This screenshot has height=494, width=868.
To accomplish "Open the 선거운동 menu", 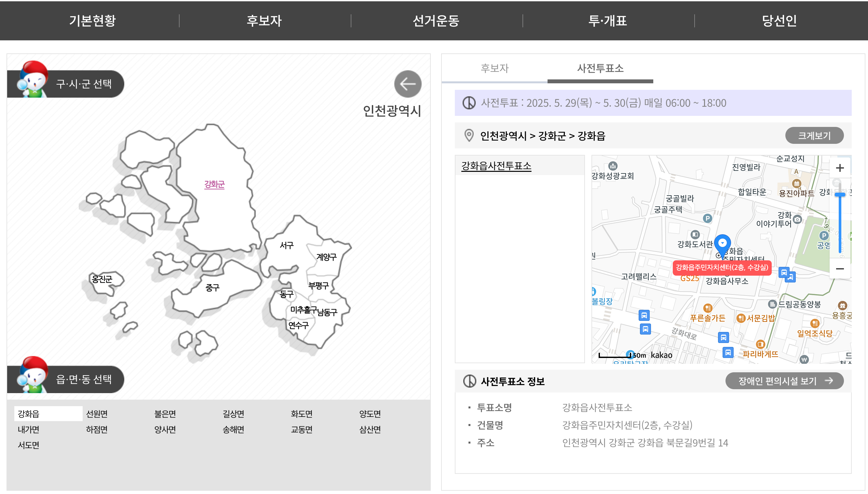I will (436, 21).
